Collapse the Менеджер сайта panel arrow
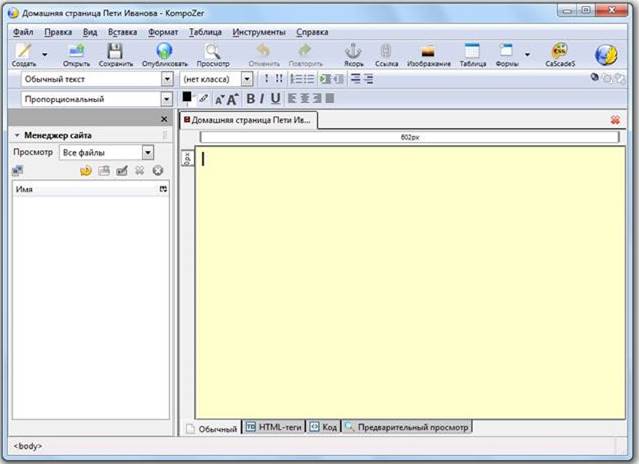The image size is (639, 464). pos(17,135)
